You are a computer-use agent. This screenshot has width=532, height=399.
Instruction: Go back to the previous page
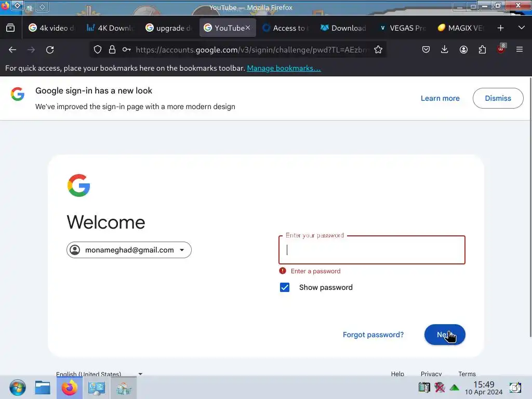(x=12, y=50)
